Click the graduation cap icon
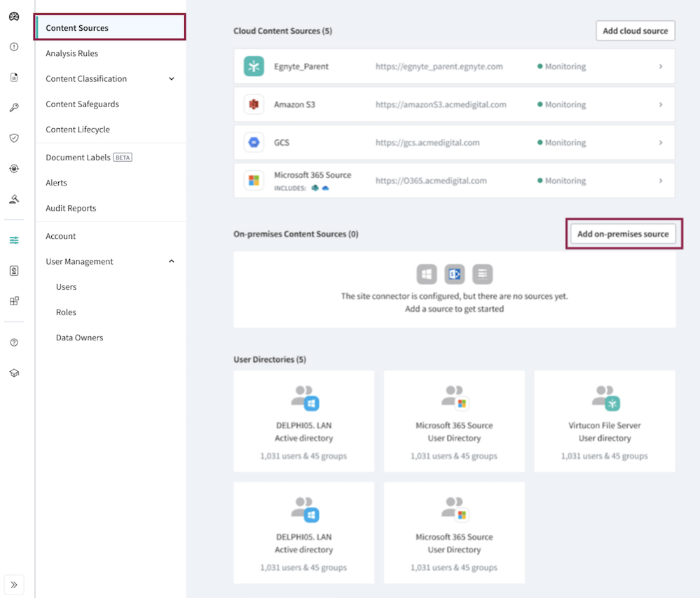This screenshot has height=598, width=700. (14, 373)
